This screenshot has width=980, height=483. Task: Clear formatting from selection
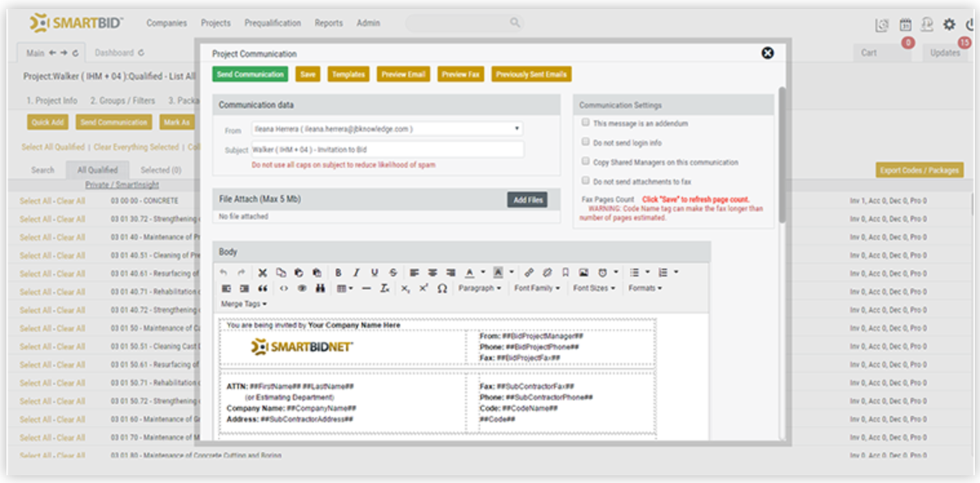384,288
